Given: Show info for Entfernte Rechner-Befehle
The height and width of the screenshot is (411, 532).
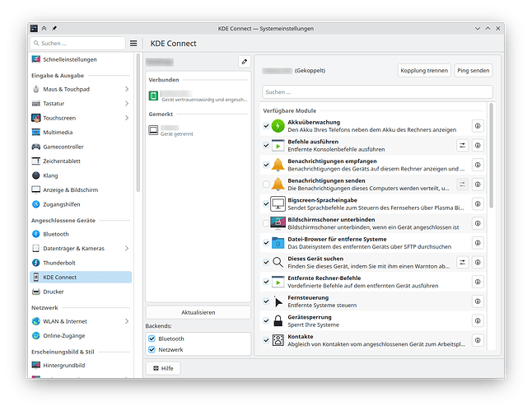Looking at the screenshot, I should point(478,282).
